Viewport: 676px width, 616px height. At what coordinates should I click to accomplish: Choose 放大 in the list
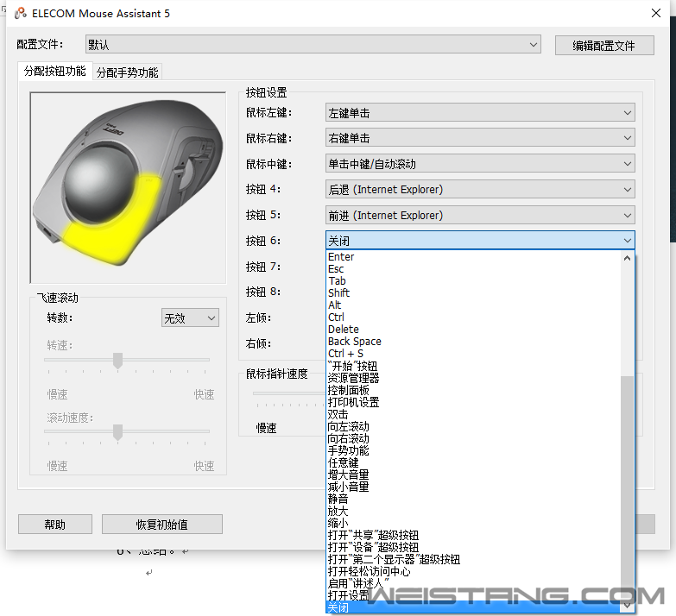(473, 511)
